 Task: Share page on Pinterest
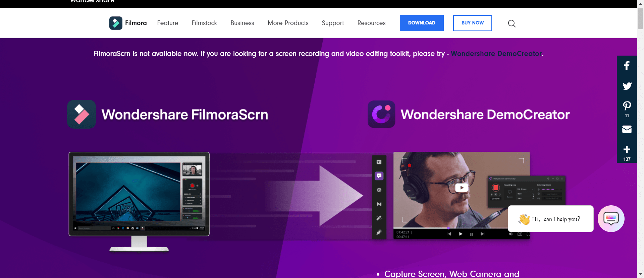coord(627,106)
